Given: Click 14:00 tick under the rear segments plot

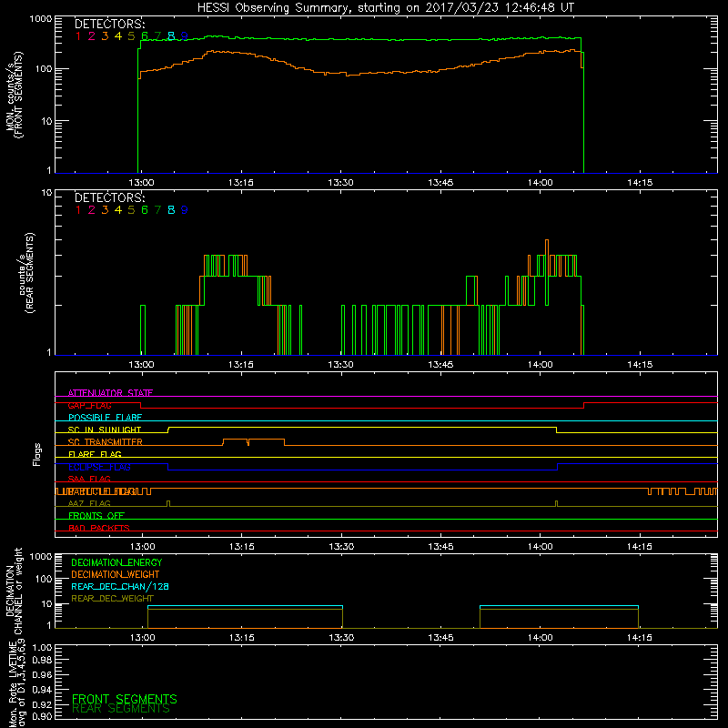Looking at the screenshot, I should coord(541,365).
